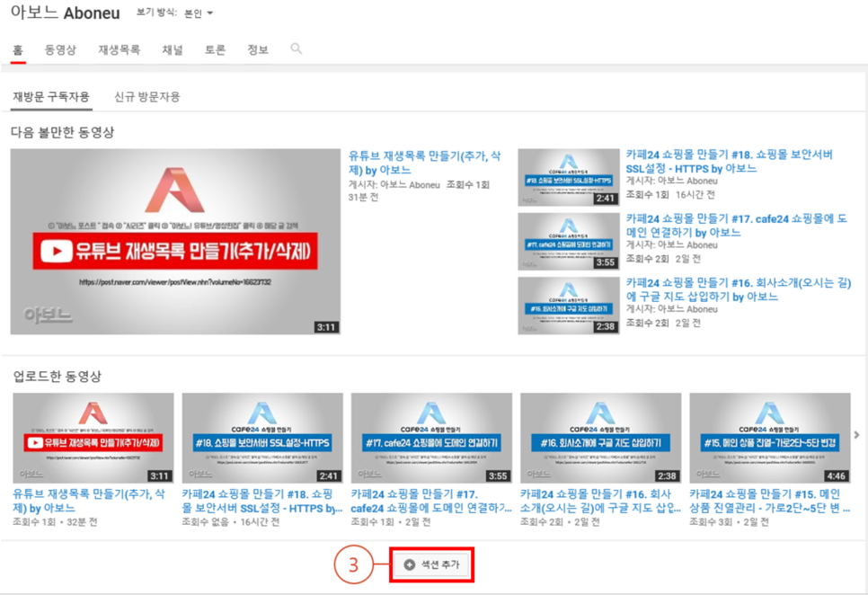This screenshot has width=868, height=595.
Task: Open link 카페24 쇼핑몰 만들기 #17 in recommended list
Action: (x=736, y=226)
